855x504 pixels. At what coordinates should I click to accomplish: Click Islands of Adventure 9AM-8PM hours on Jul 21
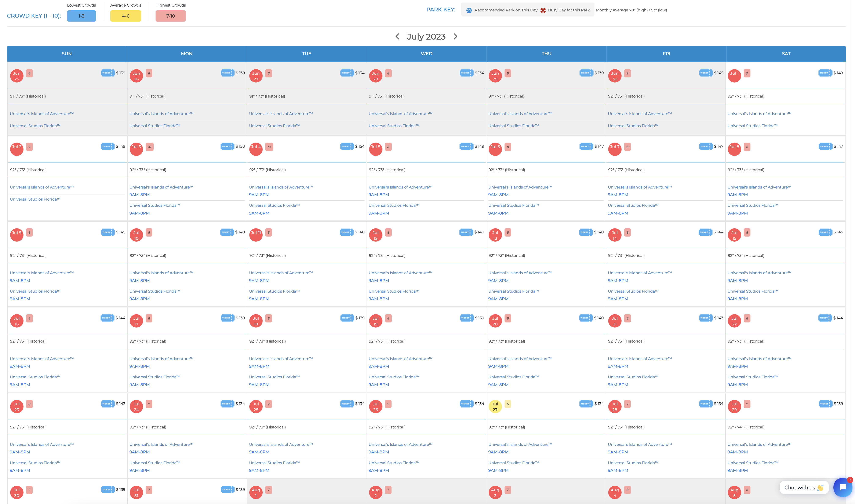pyautogui.click(x=618, y=366)
